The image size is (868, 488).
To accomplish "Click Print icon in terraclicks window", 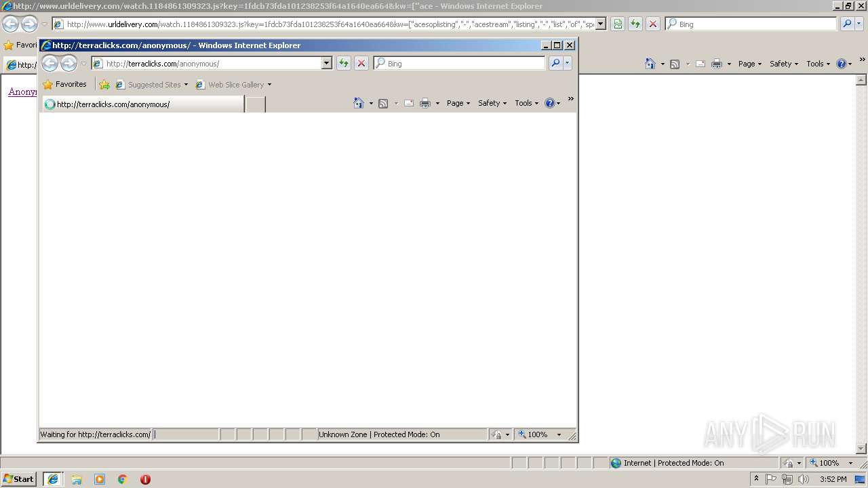I will pos(425,103).
